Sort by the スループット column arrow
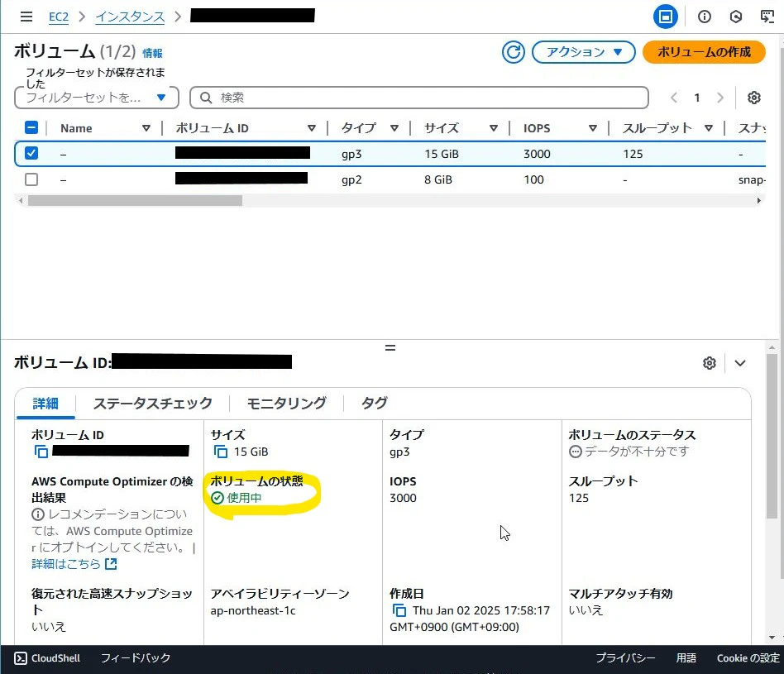This screenshot has width=784, height=674. point(709,128)
